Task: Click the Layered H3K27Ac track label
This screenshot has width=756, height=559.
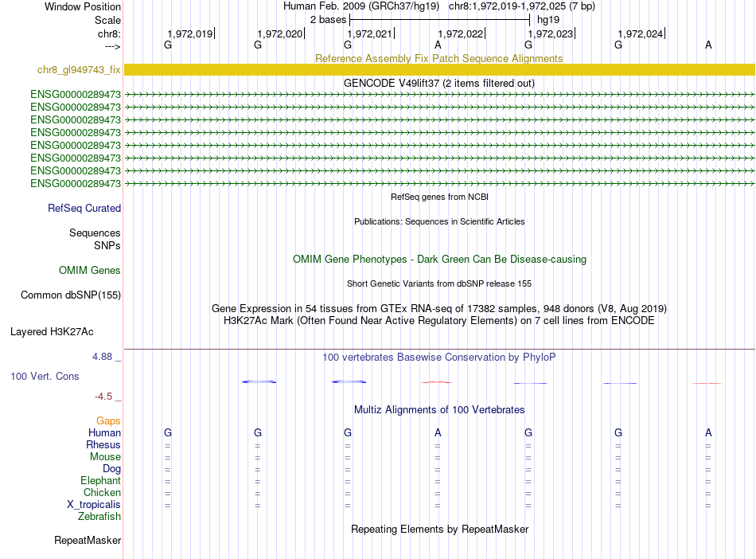Action: point(52,332)
